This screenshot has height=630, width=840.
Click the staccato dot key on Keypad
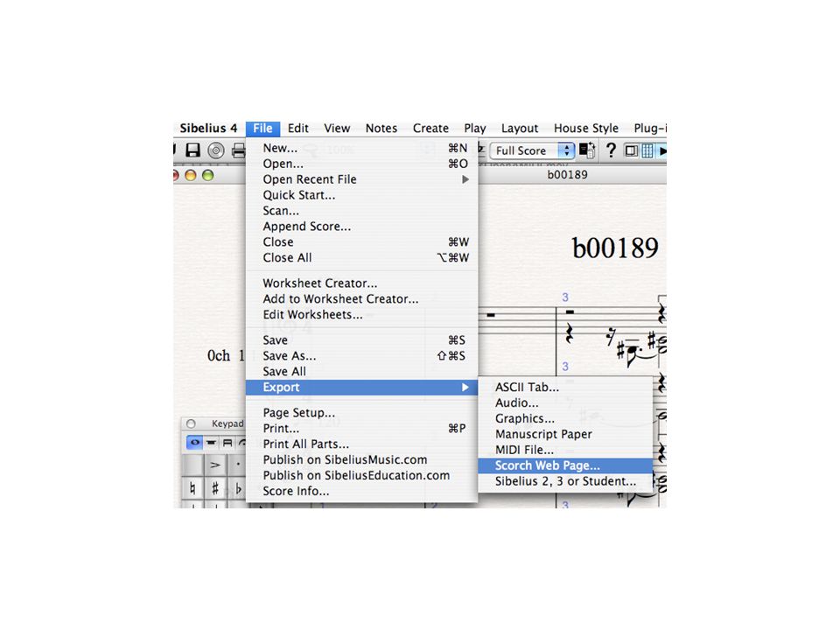(237, 465)
